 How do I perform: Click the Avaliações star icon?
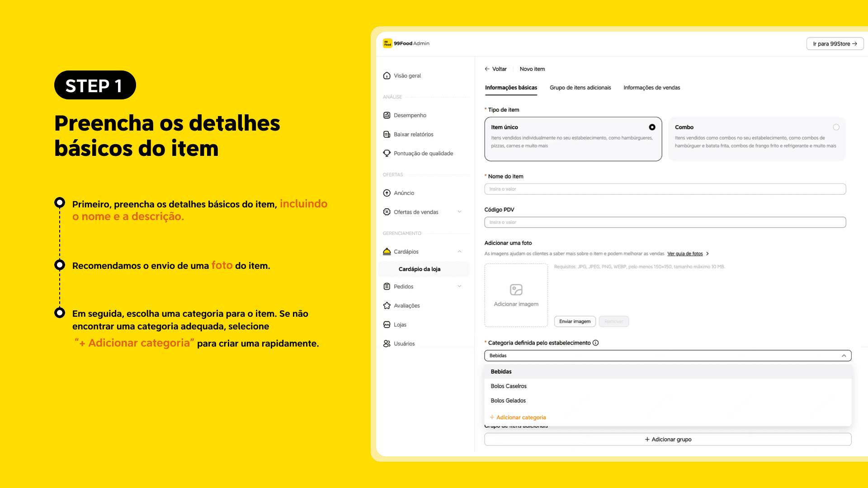tap(387, 305)
